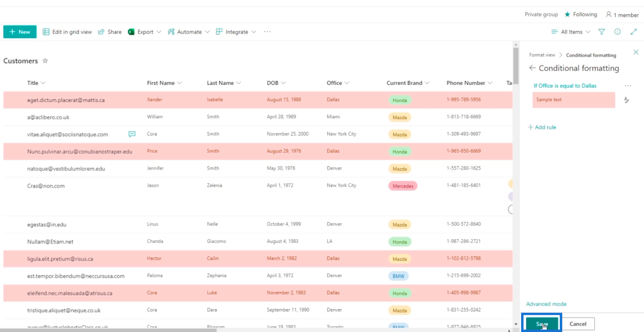The image size is (644, 332).
Task: Open the Automate dropdown menu
Action: click(189, 32)
